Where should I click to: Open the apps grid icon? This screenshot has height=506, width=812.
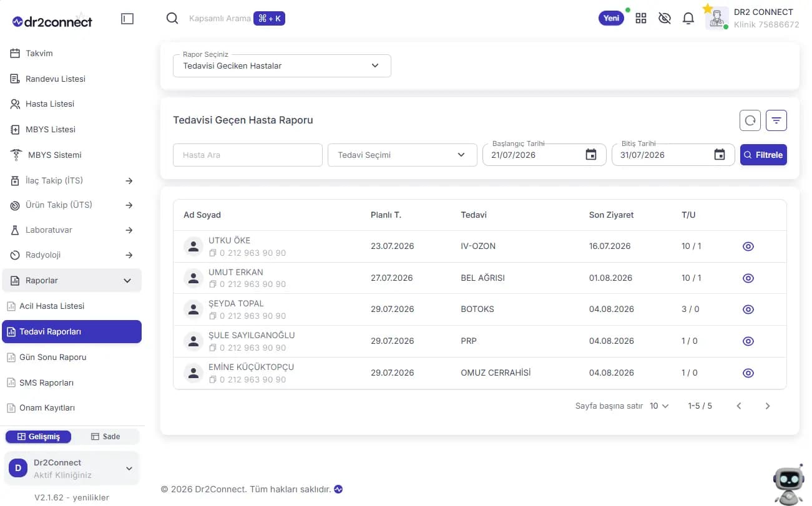[x=641, y=18]
